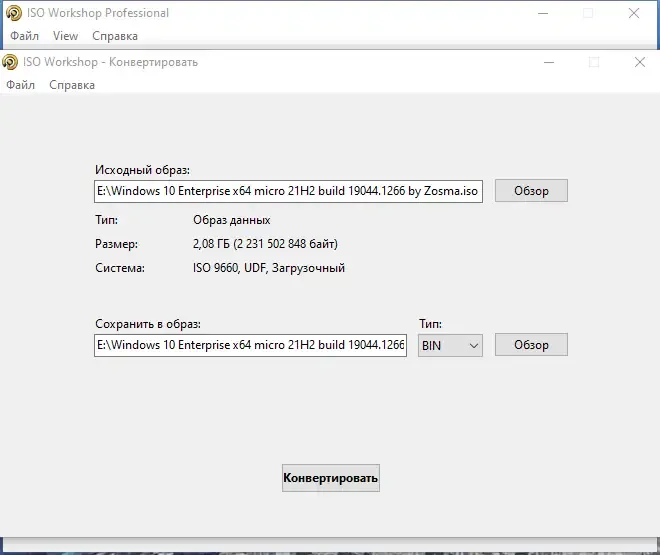Open Справка menu in ISO Workshop Professional window

[115, 36]
